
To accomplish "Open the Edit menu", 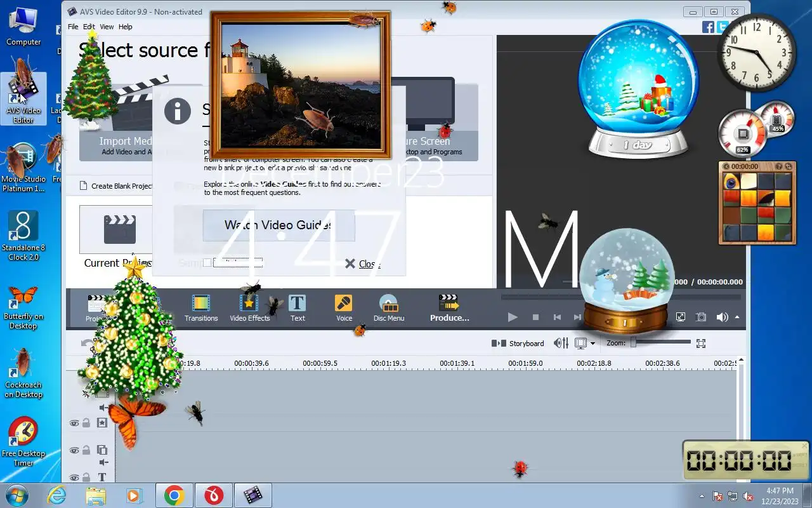I will pos(89,27).
